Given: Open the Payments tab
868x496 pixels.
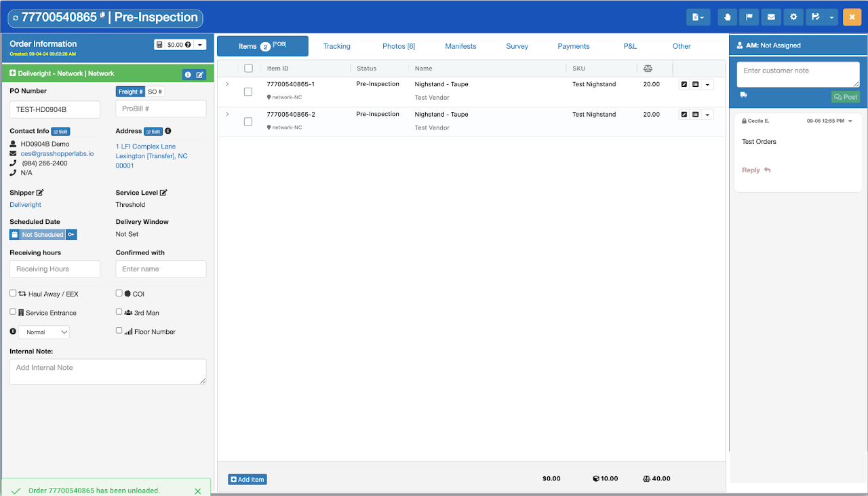Looking at the screenshot, I should coord(574,46).
